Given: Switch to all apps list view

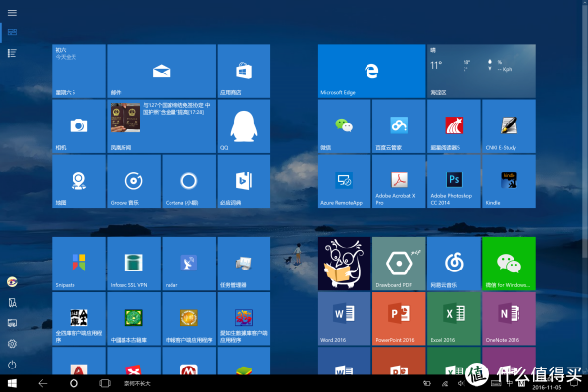Looking at the screenshot, I should pos(12,53).
